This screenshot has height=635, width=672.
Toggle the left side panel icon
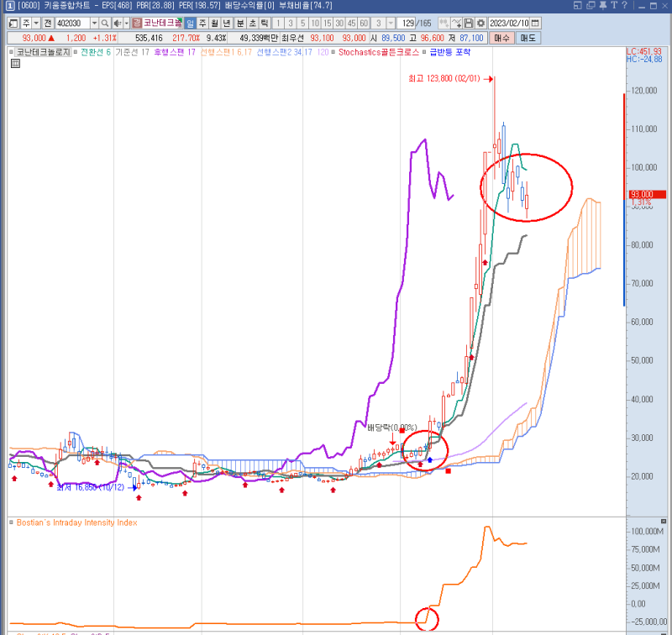pos(13,24)
